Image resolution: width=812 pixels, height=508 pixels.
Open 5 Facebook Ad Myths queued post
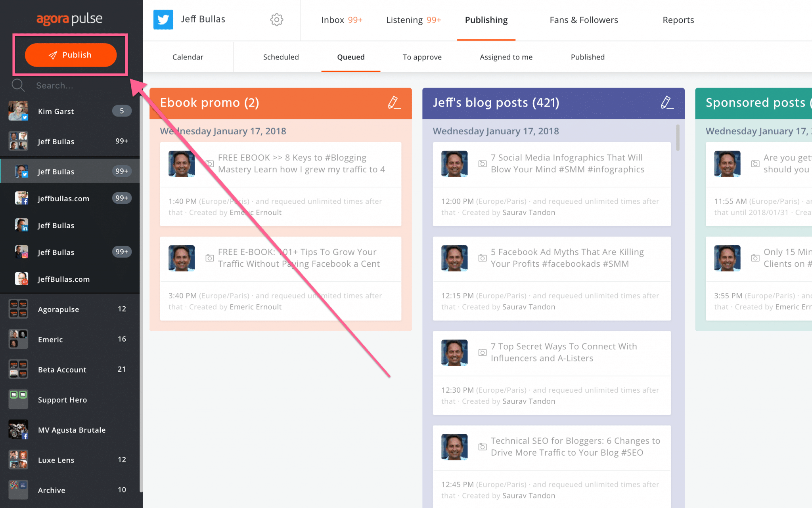[x=552, y=279]
